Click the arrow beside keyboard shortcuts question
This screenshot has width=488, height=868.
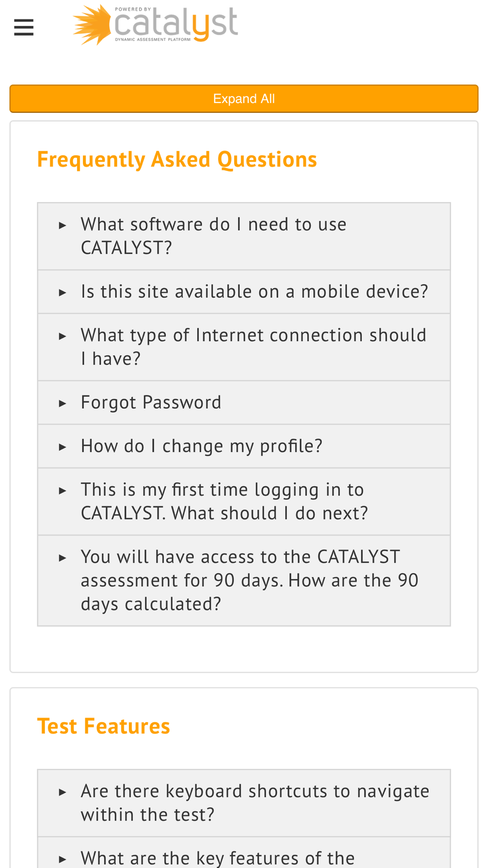(x=62, y=792)
